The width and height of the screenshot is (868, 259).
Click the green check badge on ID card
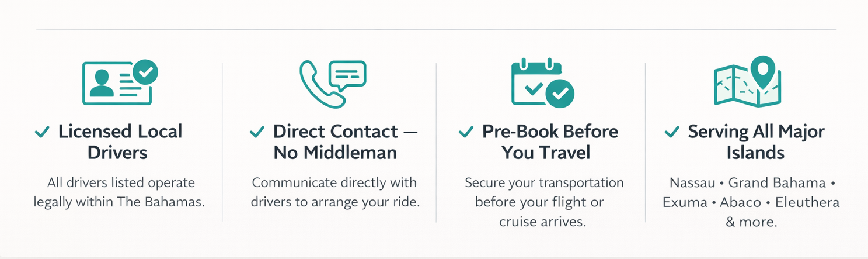145,72
